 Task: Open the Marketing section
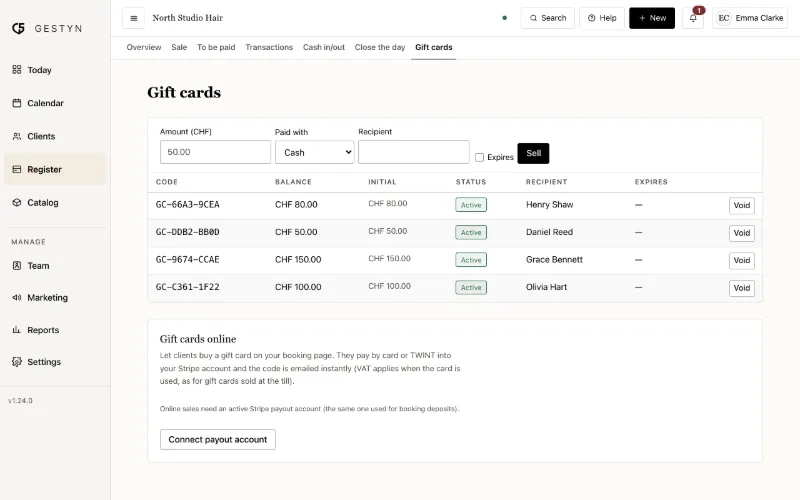(x=55, y=297)
